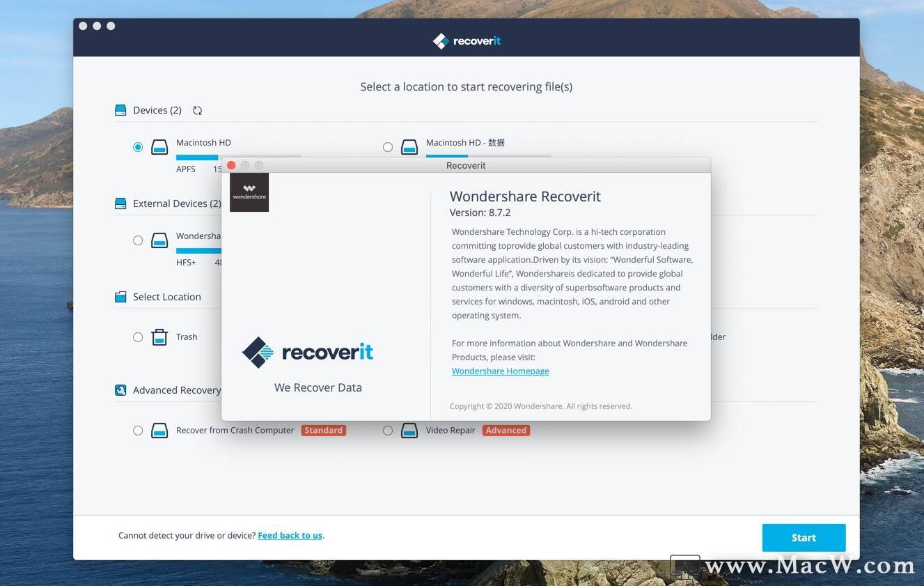The width and height of the screenshot is (924, 586).
Task: Click the We Recover Data tagline
Action: pyautogui.click(x=318, y=387)
